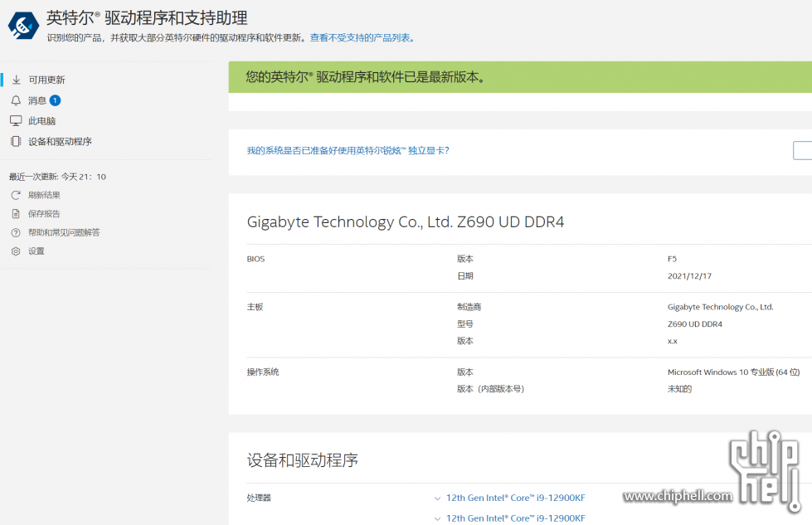This screenshot has width=812, height=525.
Task: Click the refresh icon beside 刷新结果
Action: [16, 195]
